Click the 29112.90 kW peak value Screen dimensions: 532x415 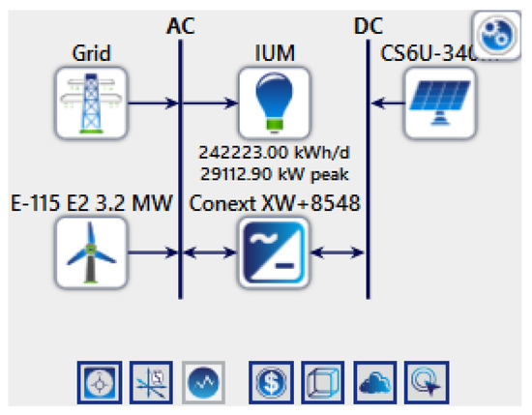274,174
